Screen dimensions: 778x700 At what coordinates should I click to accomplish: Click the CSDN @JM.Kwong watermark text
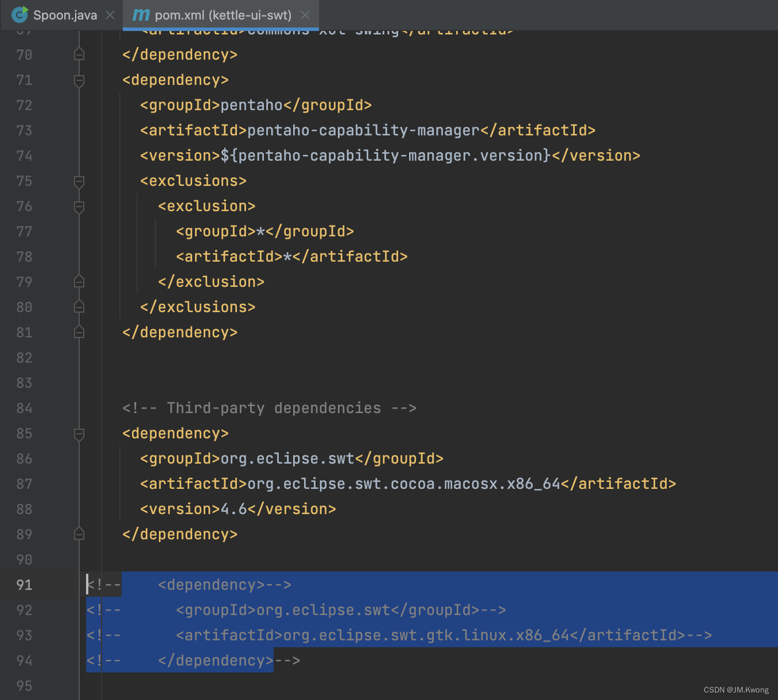pos(736,689)
